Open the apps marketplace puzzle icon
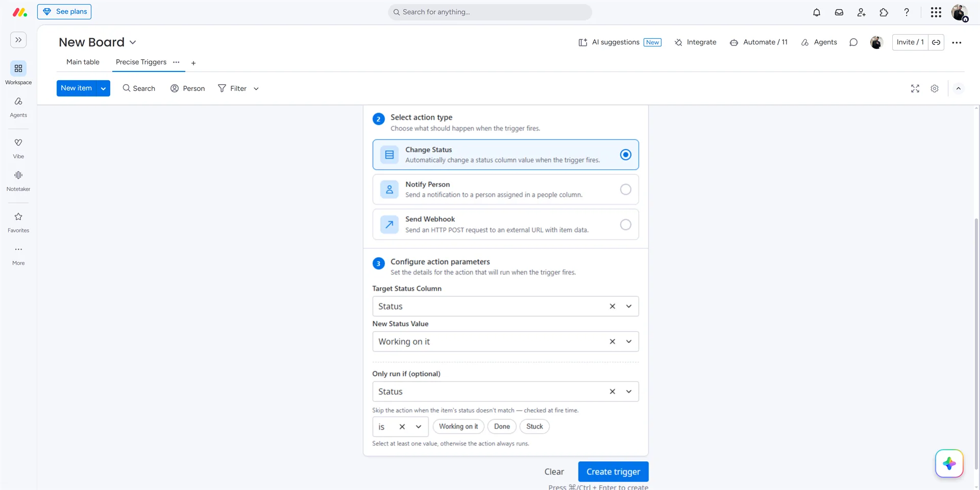The image size is (980, 490). point(884,12)
